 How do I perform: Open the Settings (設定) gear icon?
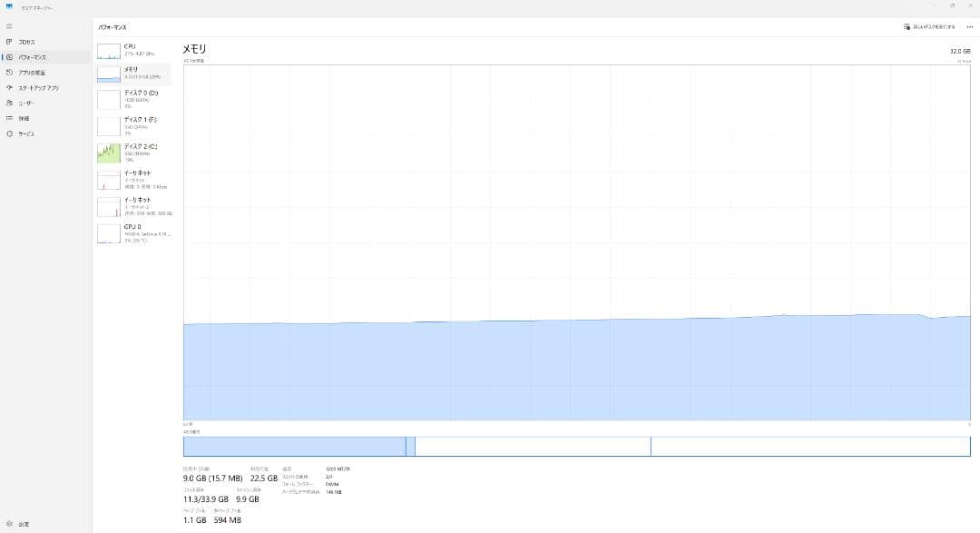[x=9, y=524]
